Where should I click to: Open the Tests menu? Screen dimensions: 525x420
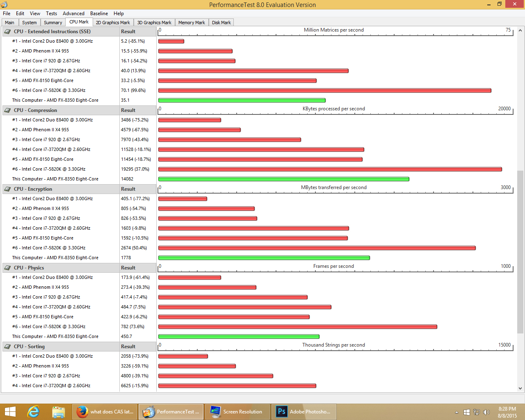[x=51, y=14]
